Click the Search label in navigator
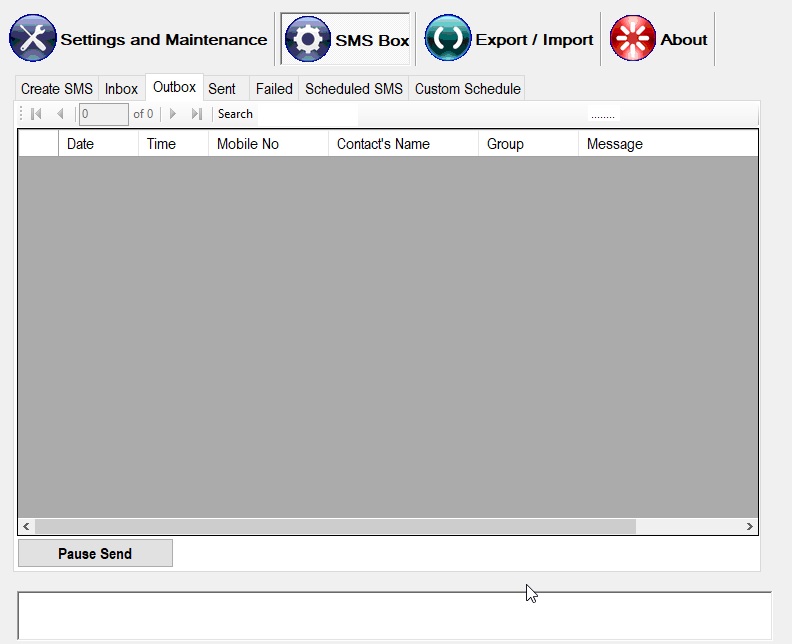The image size is (792, 644). (x=235, y=114)
